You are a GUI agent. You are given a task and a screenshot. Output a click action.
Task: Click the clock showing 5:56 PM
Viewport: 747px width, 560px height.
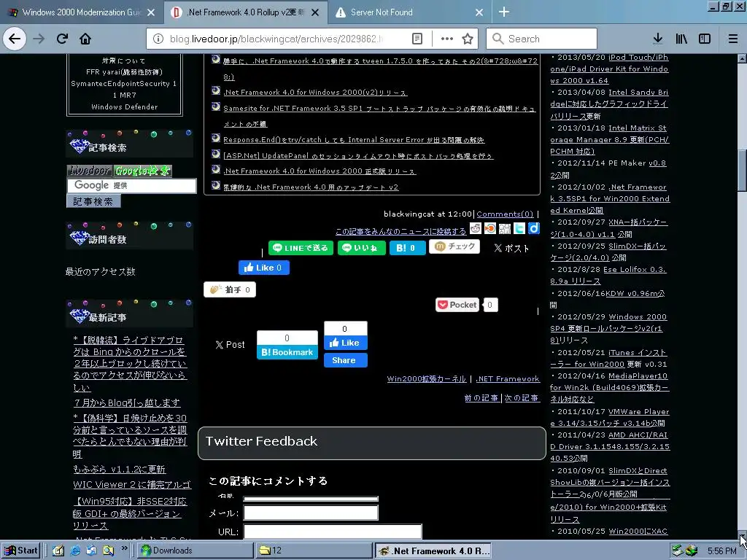pyautogui.click(x=721, y=551)
